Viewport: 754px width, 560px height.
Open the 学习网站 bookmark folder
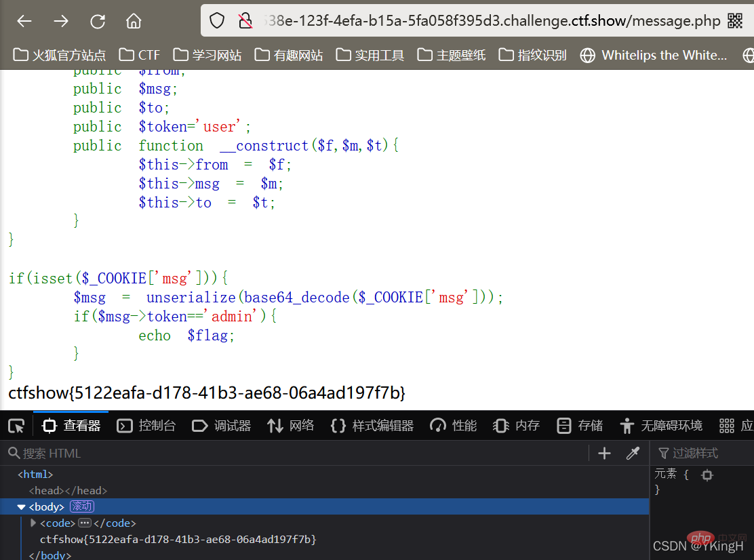click(x=207, y=56)
